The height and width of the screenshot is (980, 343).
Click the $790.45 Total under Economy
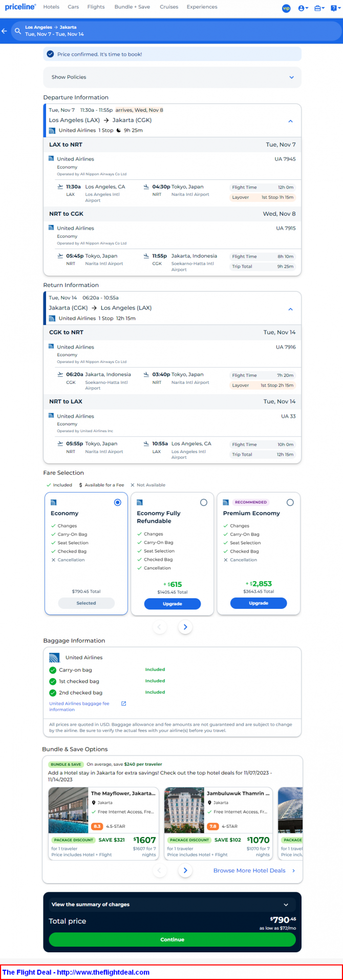(86, 591)
